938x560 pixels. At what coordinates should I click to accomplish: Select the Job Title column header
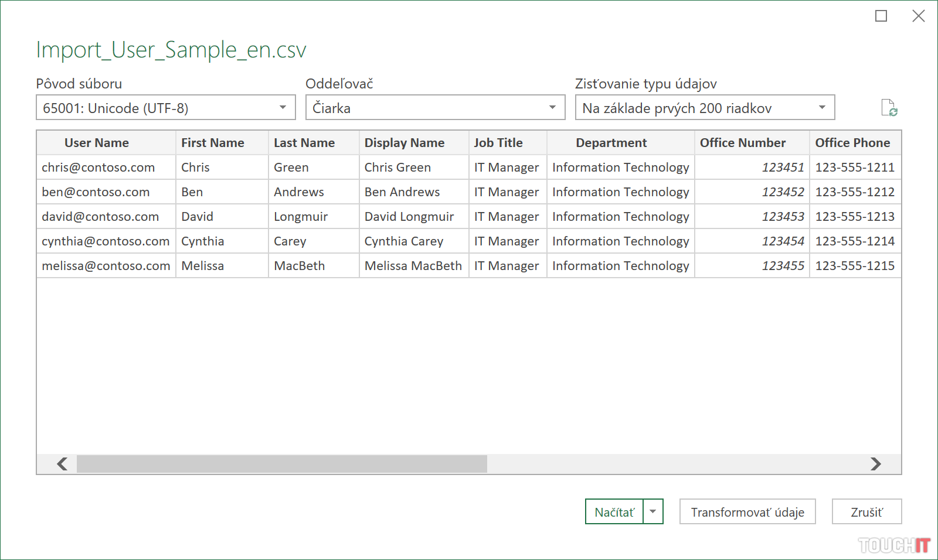pyautogui.click(x=498, y=143)
